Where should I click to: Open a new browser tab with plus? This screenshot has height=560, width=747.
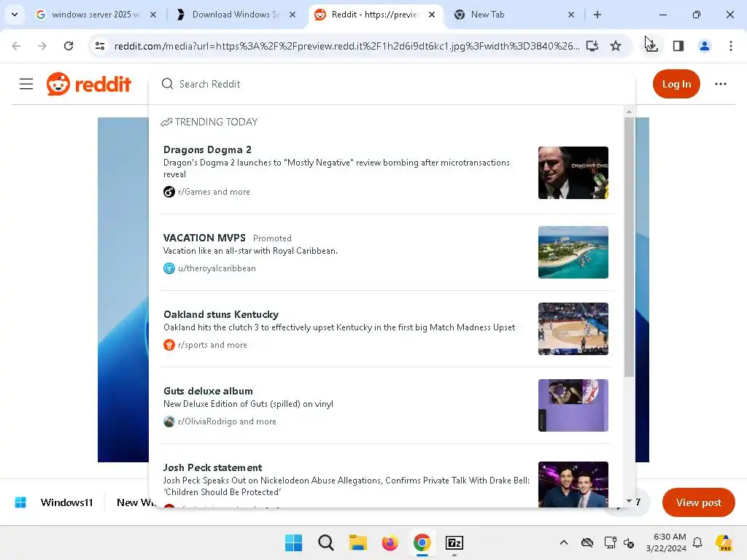click(597, 15)
